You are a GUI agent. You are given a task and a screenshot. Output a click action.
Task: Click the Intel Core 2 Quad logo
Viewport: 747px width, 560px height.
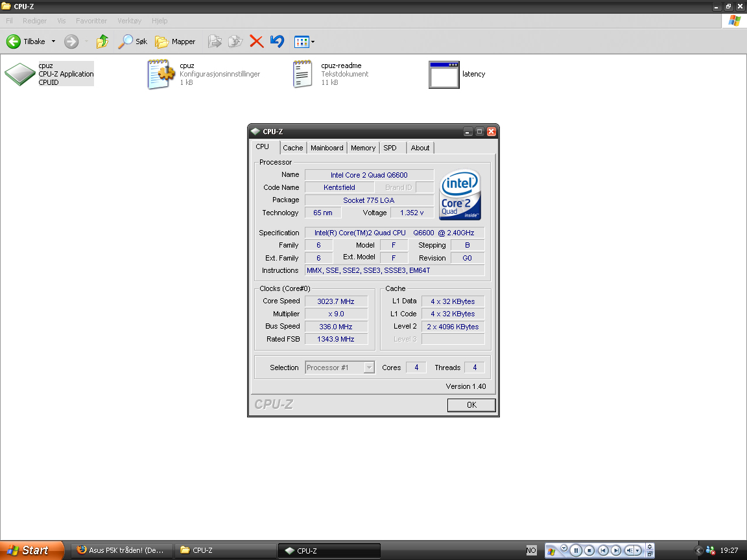(460, 194)
